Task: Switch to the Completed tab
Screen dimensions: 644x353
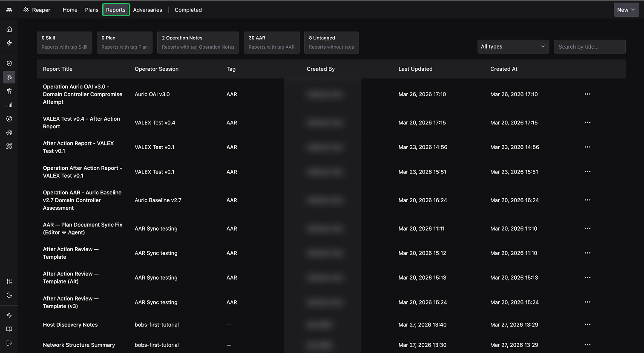Action: click(x=188, y=10)
